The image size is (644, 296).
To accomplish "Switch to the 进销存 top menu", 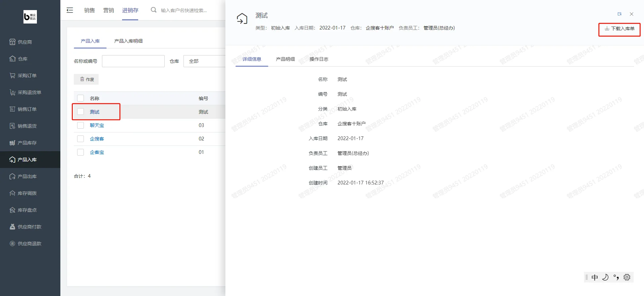I will click(130, 10).
